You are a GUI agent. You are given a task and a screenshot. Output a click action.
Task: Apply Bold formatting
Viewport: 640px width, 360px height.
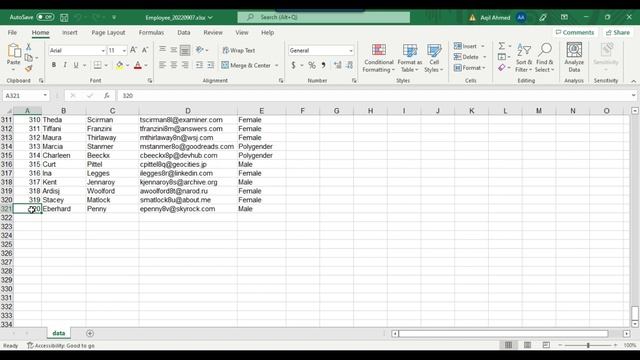54,65
